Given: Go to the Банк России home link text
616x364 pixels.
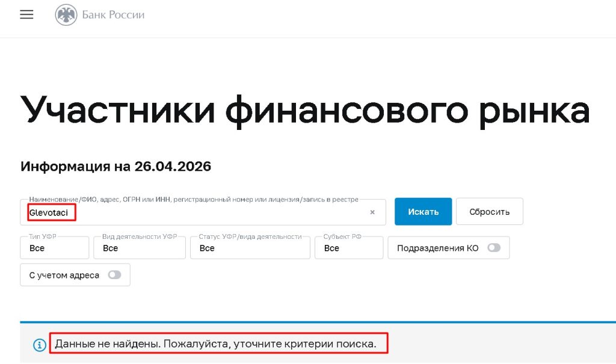Looking at the screenshot, I should click(x=113, y=15).
